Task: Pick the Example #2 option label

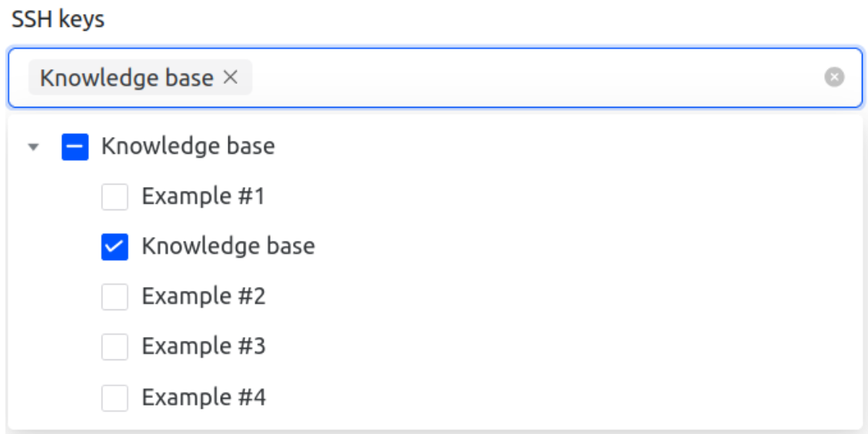Action: click(x=204, y=296)
